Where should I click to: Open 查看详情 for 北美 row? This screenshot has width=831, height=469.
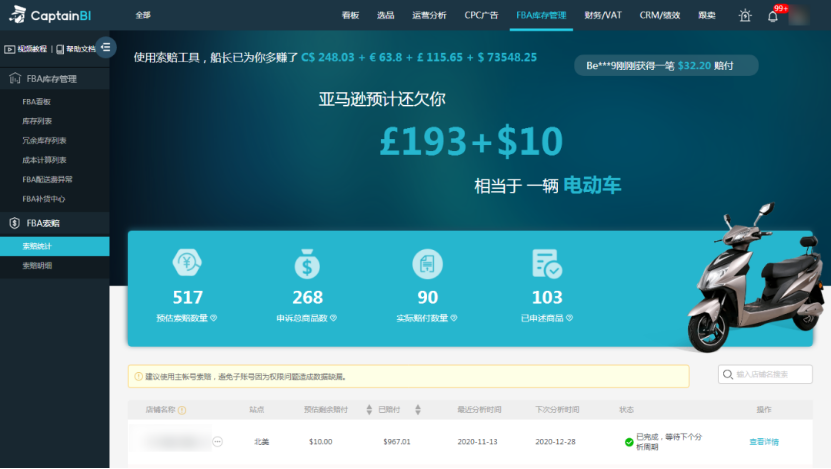click(x=764, y=442)
